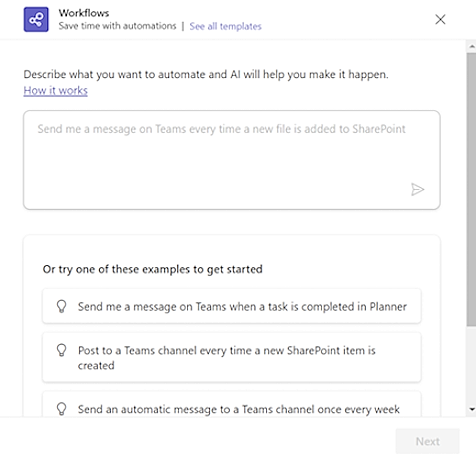Open the See all templates link
The height and width of the screenshot is (455, 476).
tap(225, 26)
